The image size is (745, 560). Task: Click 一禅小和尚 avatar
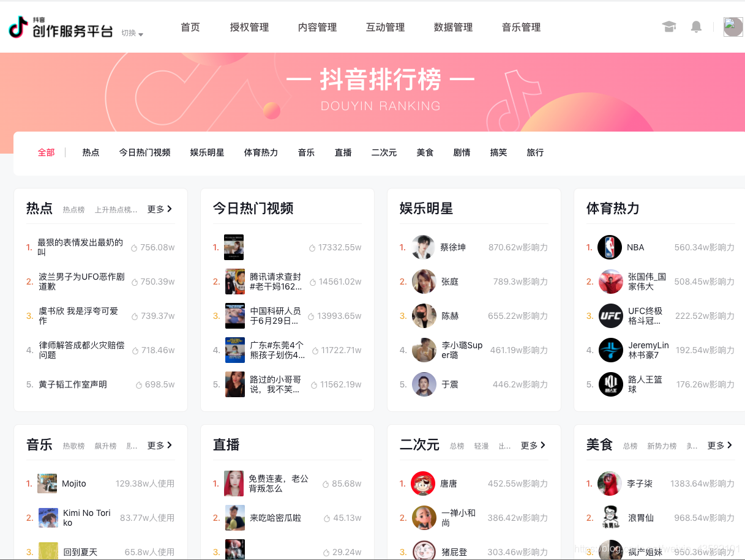[x=424, y=518]
